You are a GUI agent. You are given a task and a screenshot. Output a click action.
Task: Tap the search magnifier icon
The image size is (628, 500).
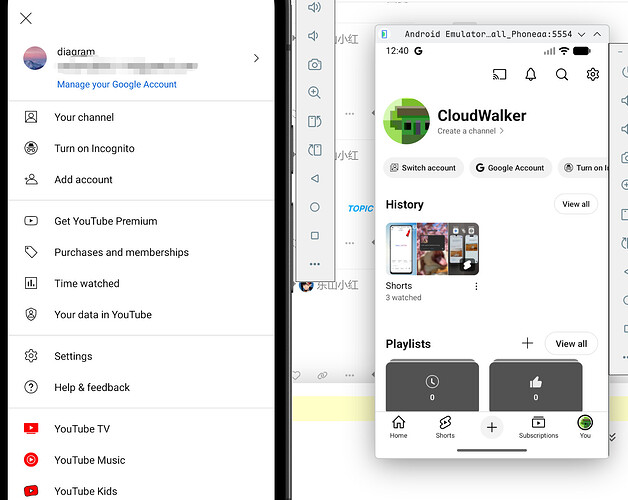click(x=562, y=75)
